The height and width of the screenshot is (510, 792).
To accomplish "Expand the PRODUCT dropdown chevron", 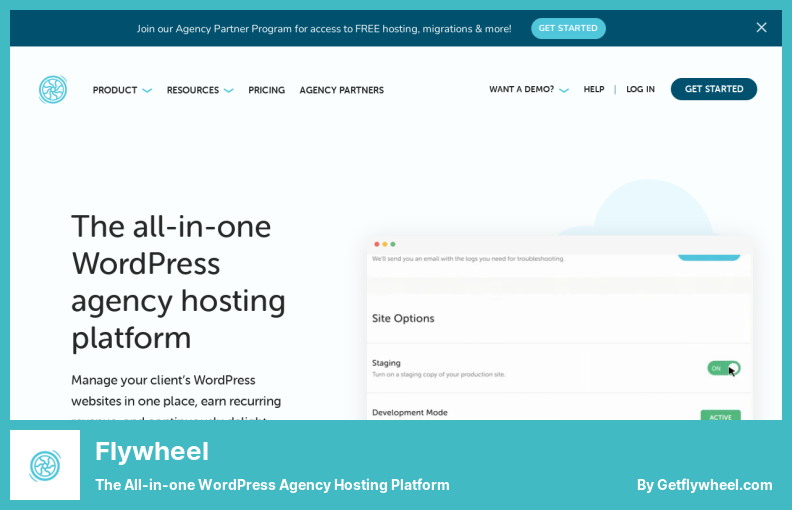I will coord(147,90).
